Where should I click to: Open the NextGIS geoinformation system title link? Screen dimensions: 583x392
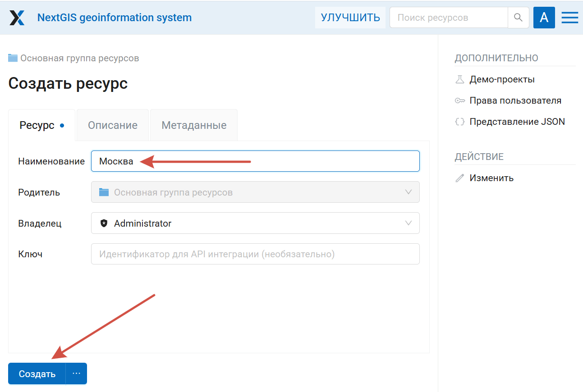114,18
